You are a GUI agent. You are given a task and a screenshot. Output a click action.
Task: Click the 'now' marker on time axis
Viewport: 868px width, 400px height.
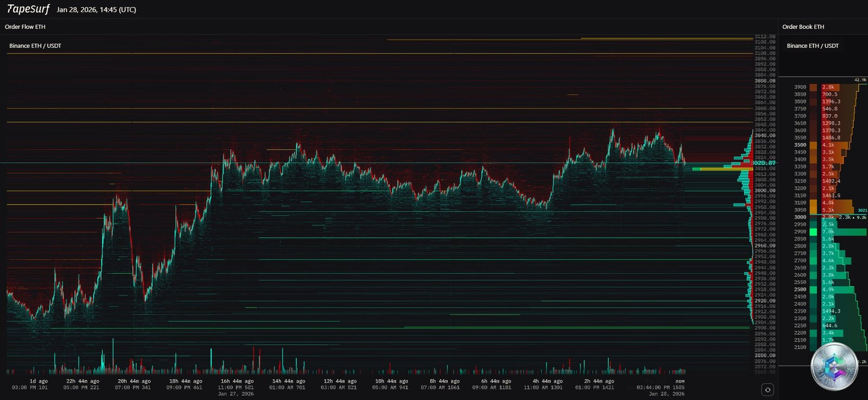(x=680, y=381)
